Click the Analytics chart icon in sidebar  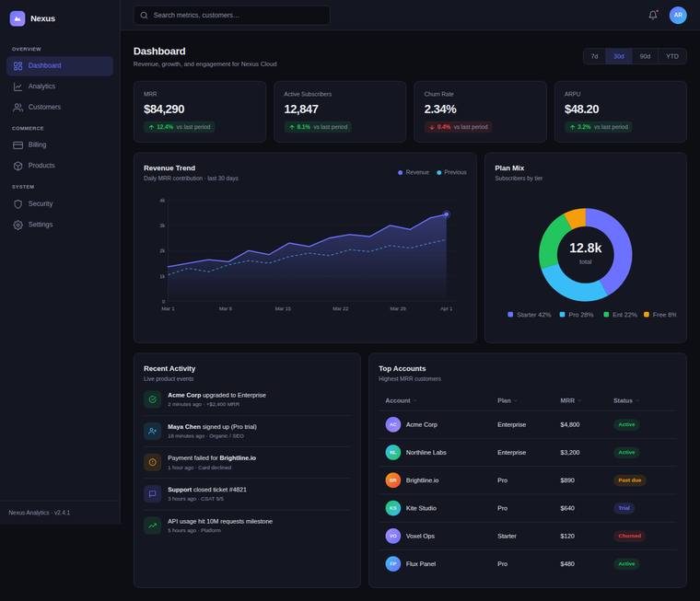point(17,87)
